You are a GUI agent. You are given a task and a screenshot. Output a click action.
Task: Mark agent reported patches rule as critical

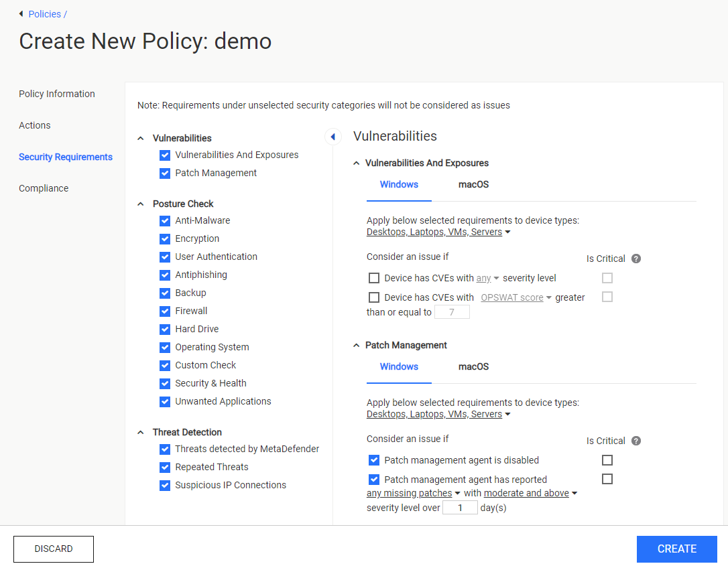pos(607,479)
